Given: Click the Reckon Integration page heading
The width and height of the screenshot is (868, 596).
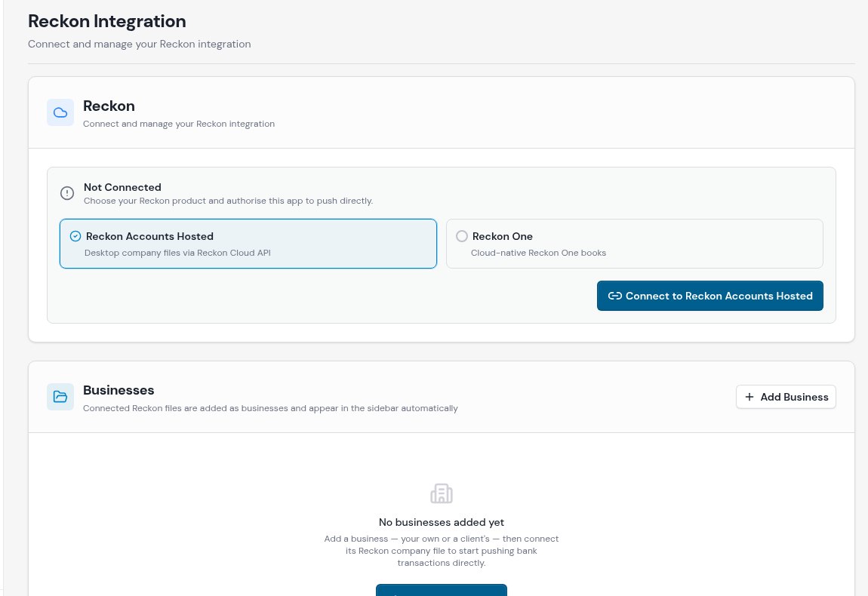Looking at the screenshot, I should click(107, 21).
